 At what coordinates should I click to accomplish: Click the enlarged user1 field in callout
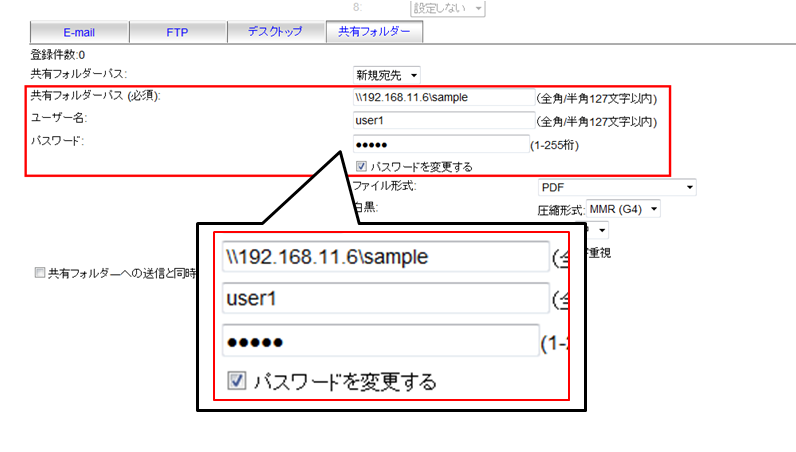click(385, 298)
